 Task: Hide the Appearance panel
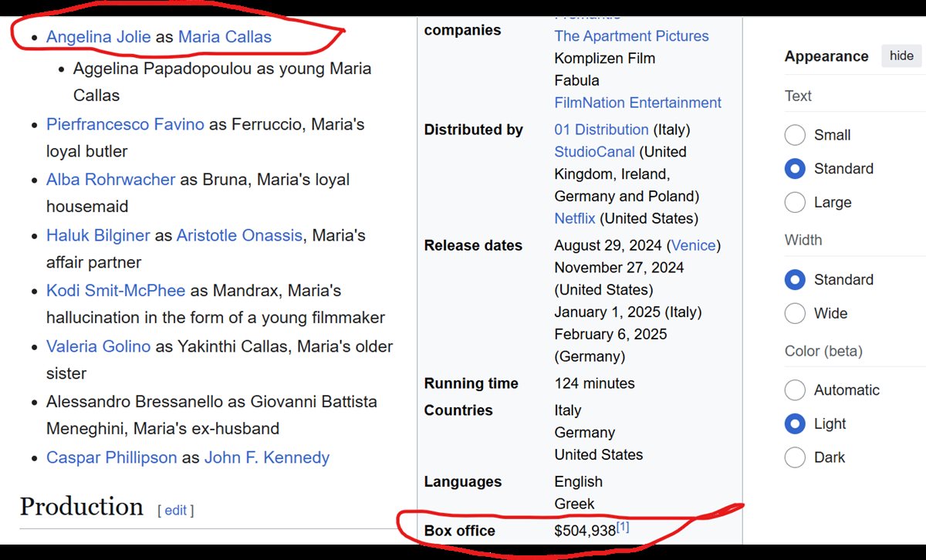click(901, 56)
